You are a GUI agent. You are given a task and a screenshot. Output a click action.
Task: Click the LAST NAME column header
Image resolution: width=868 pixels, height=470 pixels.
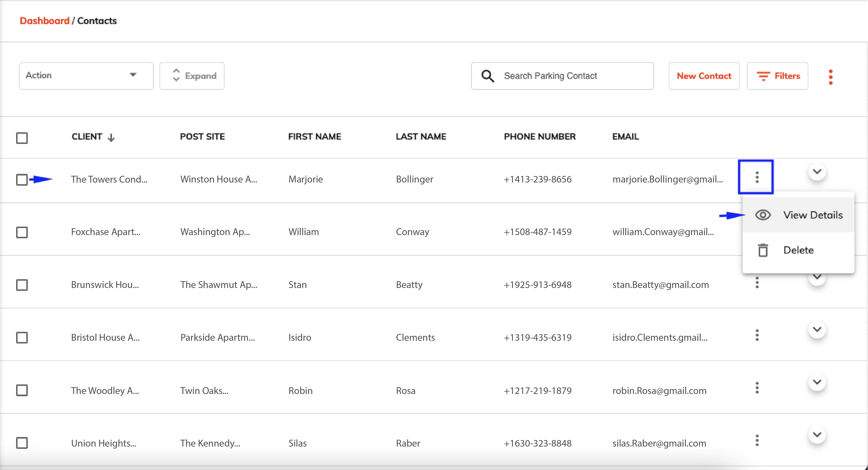421,136
